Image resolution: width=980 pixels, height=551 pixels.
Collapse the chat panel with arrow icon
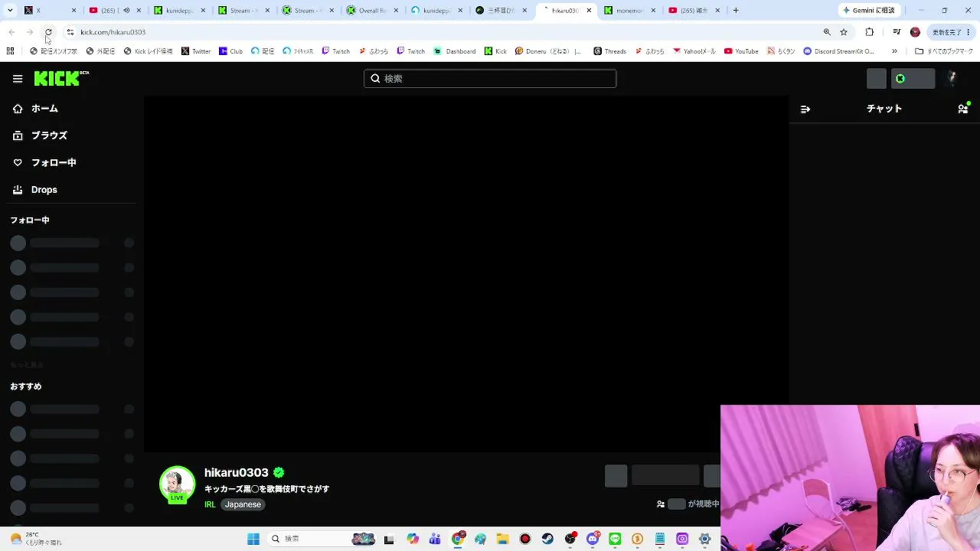point(805,109)
